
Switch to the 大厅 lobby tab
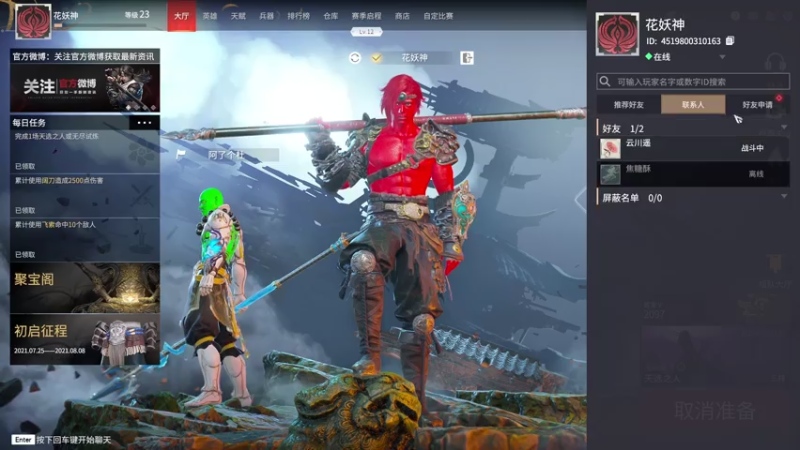coord(182,16)
